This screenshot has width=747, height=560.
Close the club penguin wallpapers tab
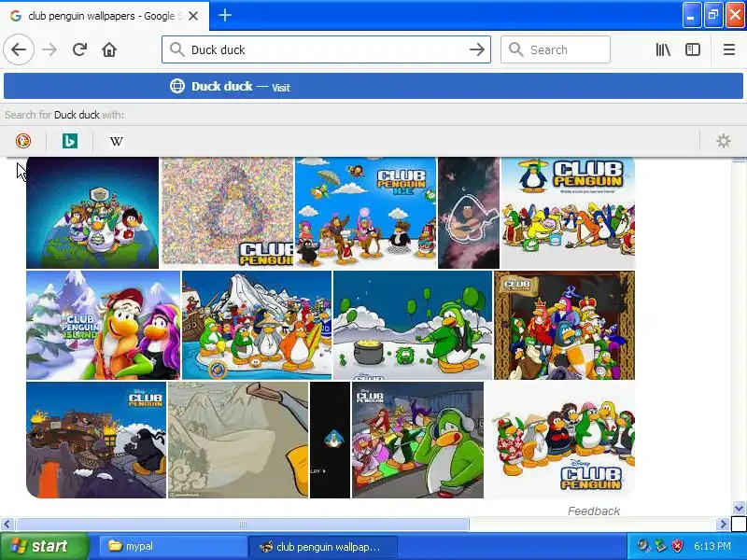click(x=193, y=16)
